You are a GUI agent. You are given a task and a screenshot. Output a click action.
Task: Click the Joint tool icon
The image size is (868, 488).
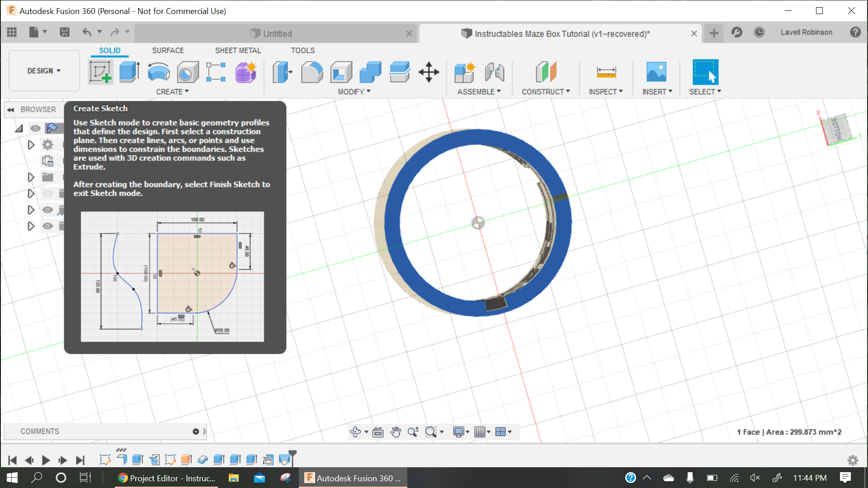point(495,72)
